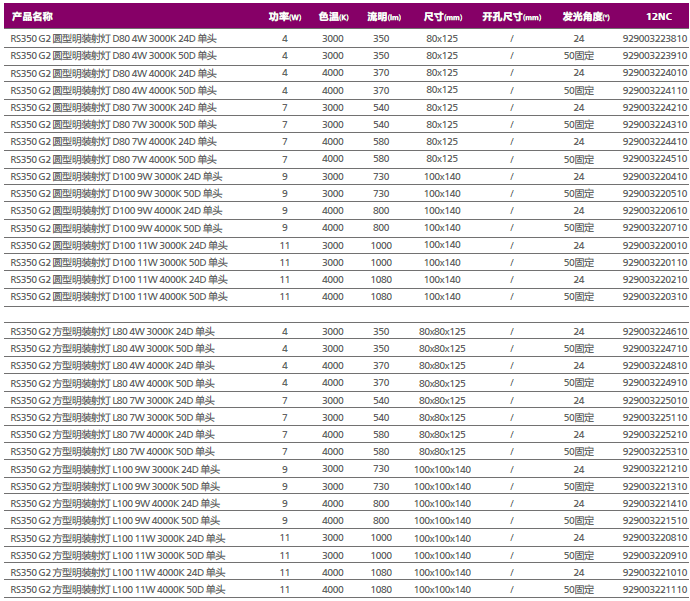The image size is (690, 601).
Task: Select 12NC code 929003221510
Action: (x=655, y=520)
